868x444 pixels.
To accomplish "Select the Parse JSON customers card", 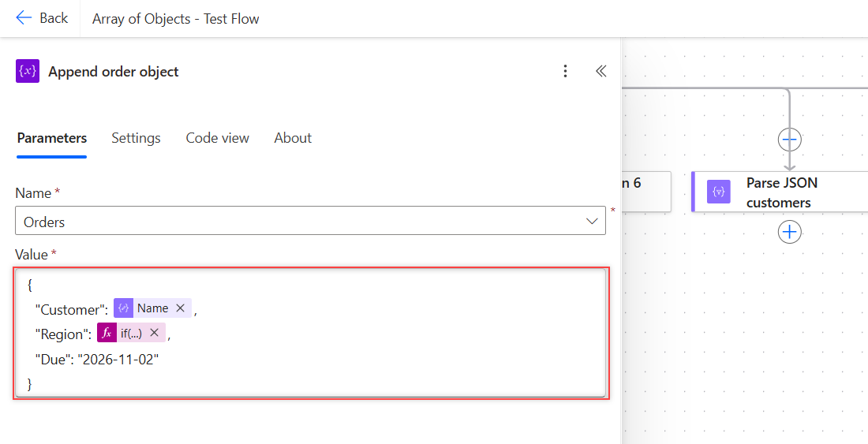I will [780, 192].
